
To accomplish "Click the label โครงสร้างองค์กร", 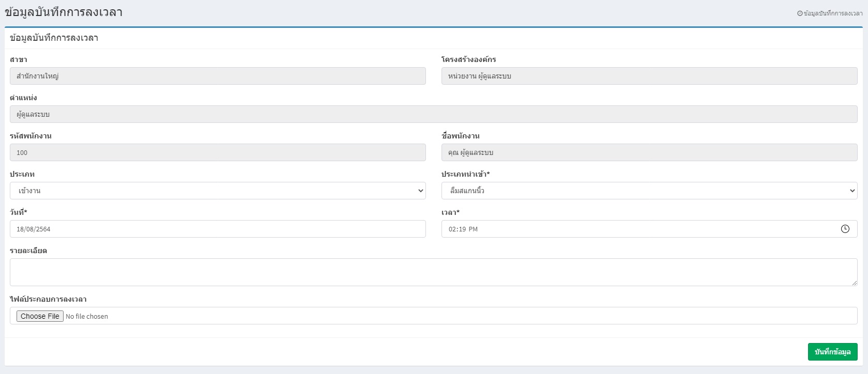I will 469,59.
